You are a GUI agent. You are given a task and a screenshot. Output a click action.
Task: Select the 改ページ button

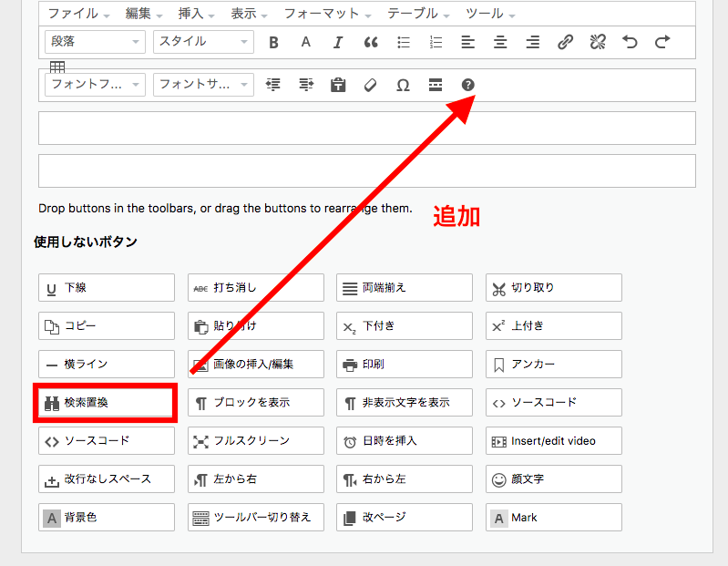pyautogui.click(x=405, y=518)
